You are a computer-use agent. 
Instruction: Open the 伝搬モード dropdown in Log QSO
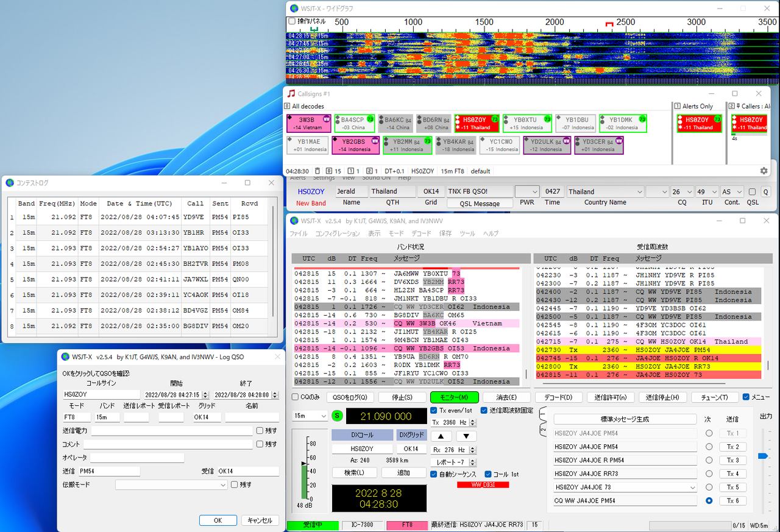coord(171,485)
